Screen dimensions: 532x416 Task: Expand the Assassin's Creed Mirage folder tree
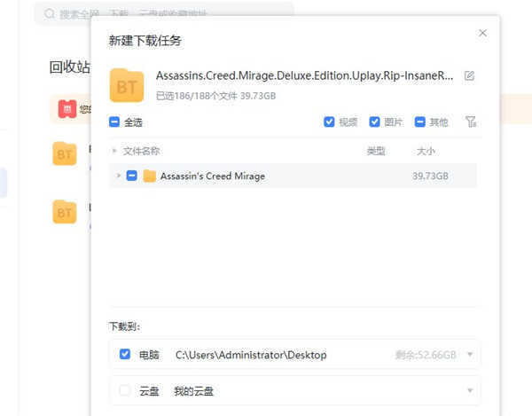tap(119, 176)
